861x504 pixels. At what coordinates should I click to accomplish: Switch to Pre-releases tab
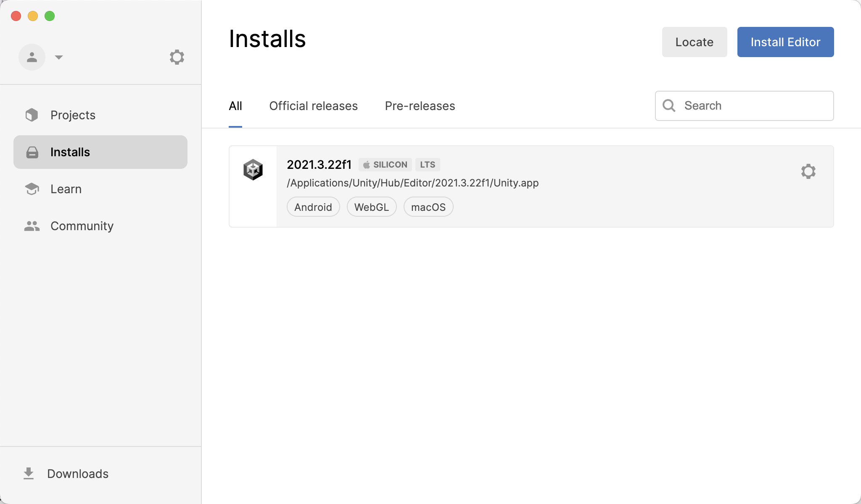[x=420, y=106]
